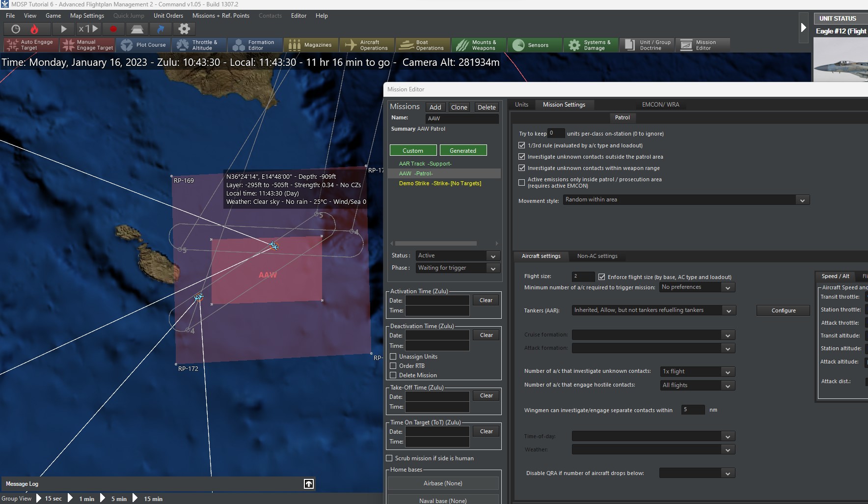The image size is (868, 504).
Task: Click the Clone mission button
Action: click(x=459, y=107)
